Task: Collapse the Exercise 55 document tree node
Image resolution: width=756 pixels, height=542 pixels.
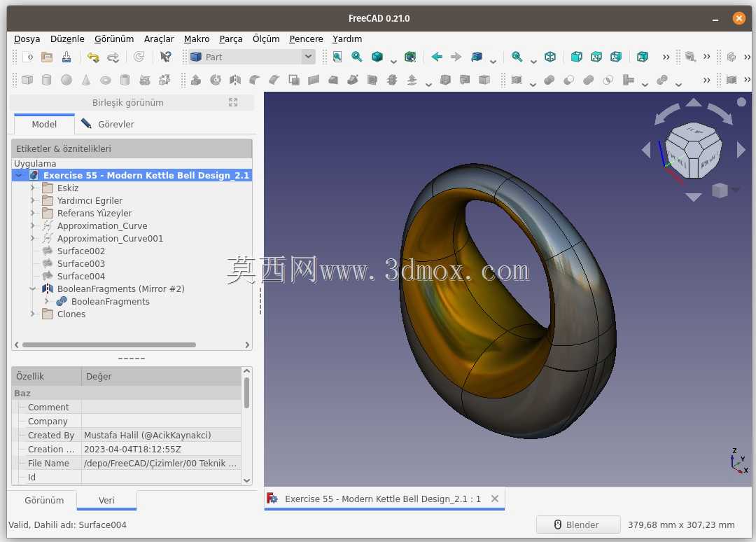Action: click(x=19, y=175)
